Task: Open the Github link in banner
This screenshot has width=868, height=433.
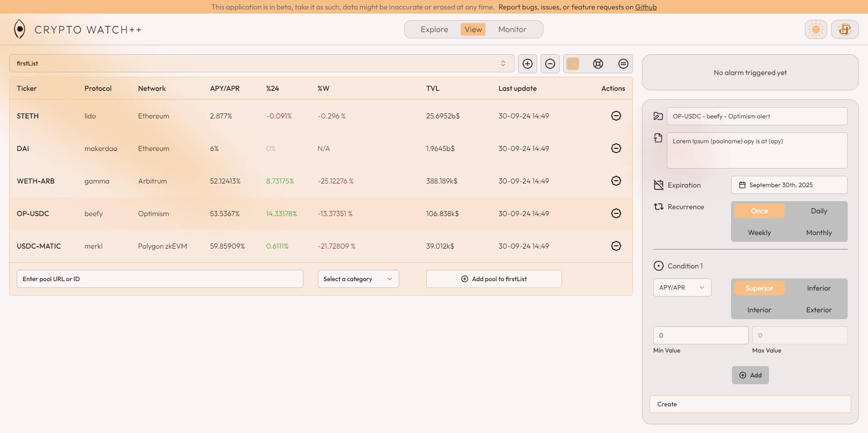Action: pos(646,7)
